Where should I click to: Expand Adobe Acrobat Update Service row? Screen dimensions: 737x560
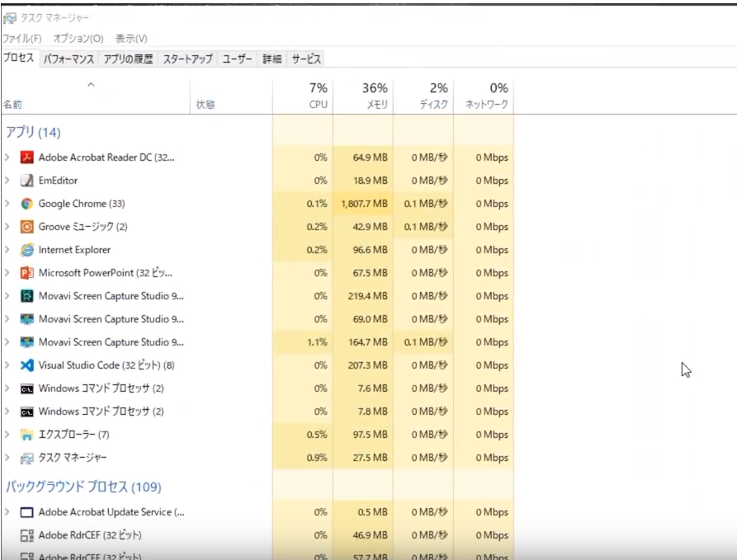coord(7,512)
